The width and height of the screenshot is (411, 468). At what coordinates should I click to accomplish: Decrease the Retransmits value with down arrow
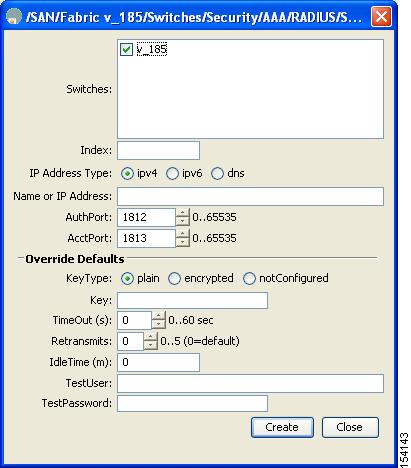[150, 345]
